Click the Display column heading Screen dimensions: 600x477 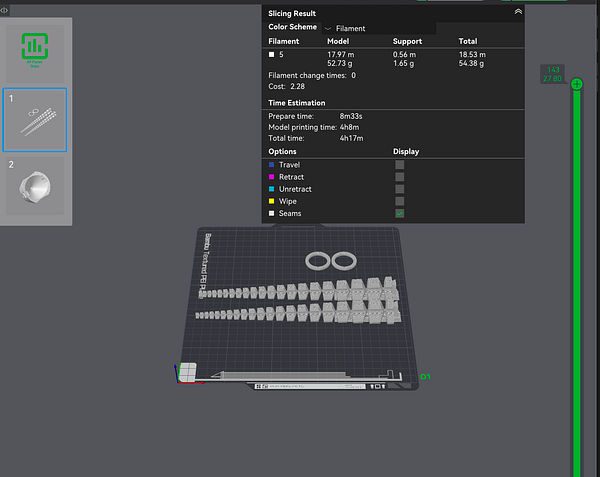[406, 151]
